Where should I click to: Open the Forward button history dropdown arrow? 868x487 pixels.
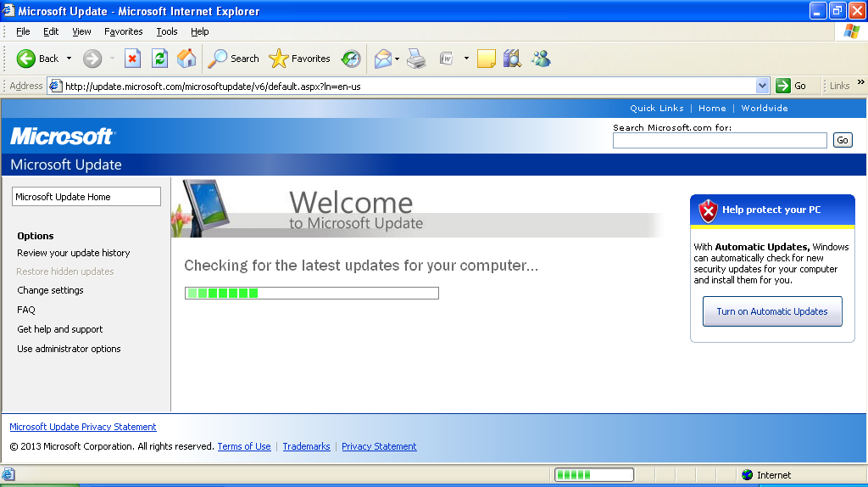click(x=112, y=59)
